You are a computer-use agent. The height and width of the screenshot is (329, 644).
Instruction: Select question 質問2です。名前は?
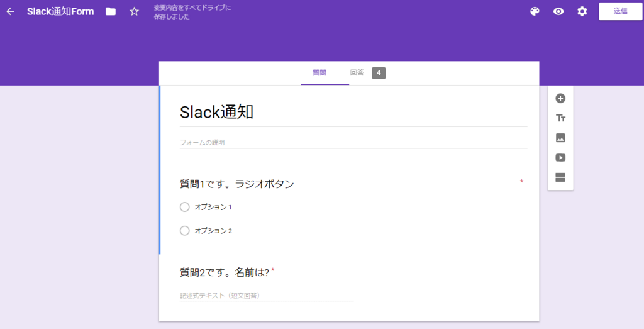point(225,272)
